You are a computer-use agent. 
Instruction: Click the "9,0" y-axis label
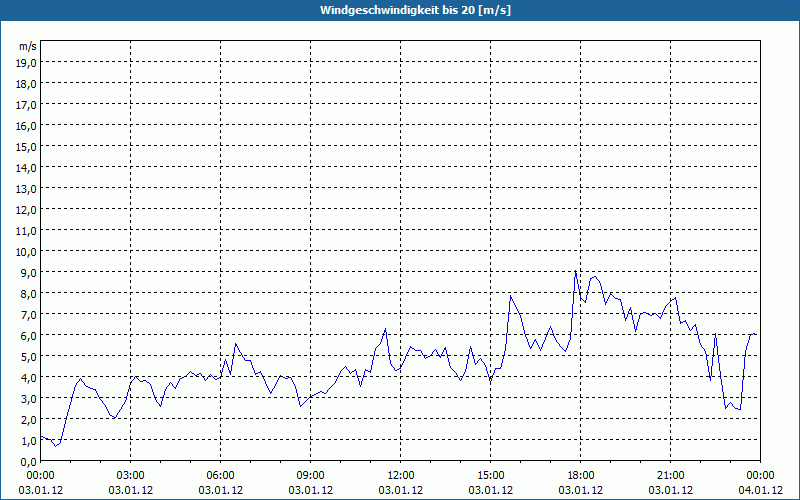click(x=29, y=272)
